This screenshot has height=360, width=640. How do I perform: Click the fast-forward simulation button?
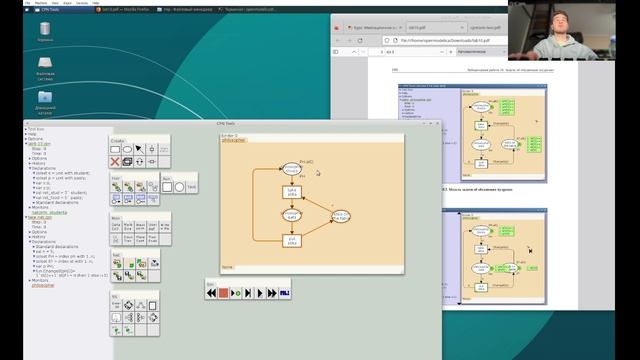272,293
